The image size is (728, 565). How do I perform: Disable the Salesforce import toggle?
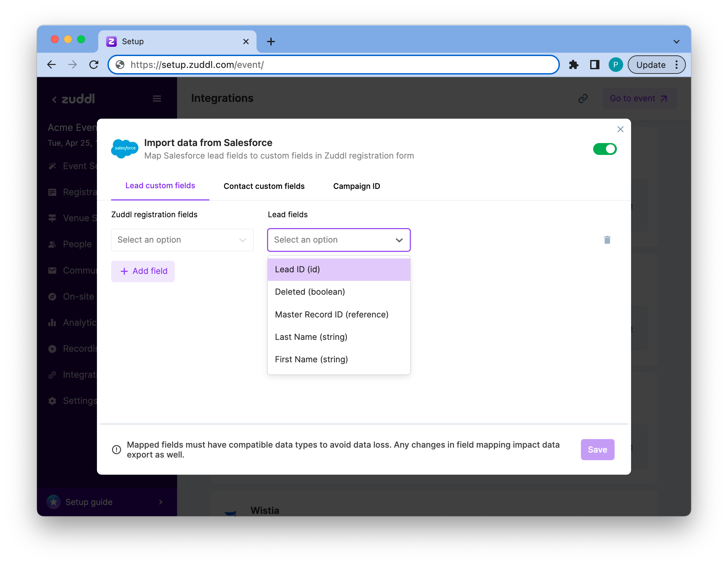click(x=605, y=149)
